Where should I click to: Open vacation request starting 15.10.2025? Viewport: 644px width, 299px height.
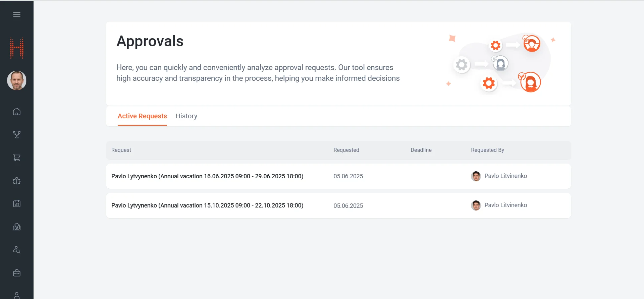tap(207, 205)
